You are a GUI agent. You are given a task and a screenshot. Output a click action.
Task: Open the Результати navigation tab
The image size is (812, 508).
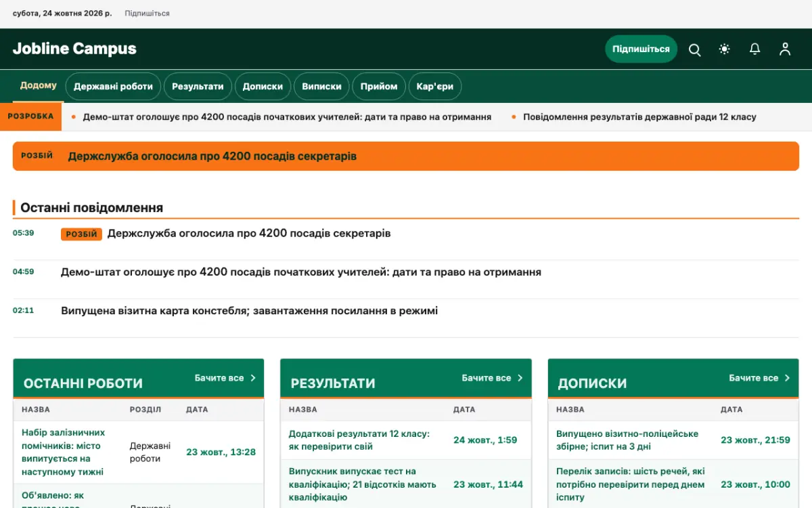(198, 87)
